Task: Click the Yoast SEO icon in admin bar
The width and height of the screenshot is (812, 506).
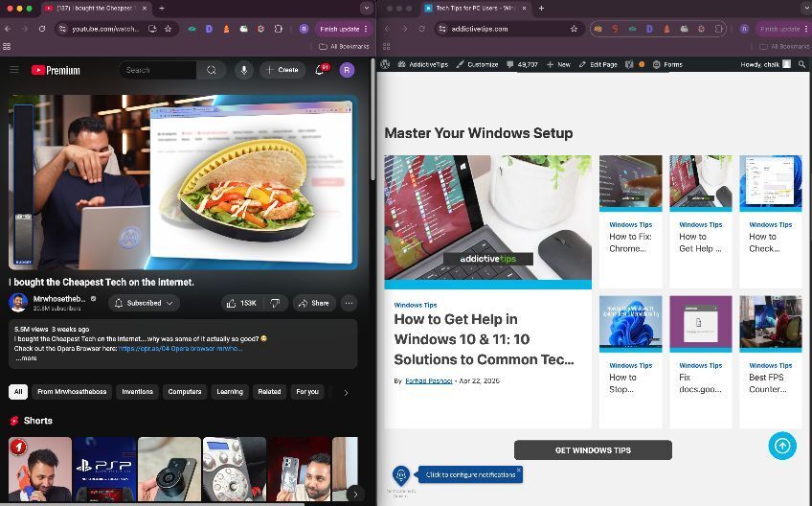Action: pyautogui.click(x=629, y=64)
